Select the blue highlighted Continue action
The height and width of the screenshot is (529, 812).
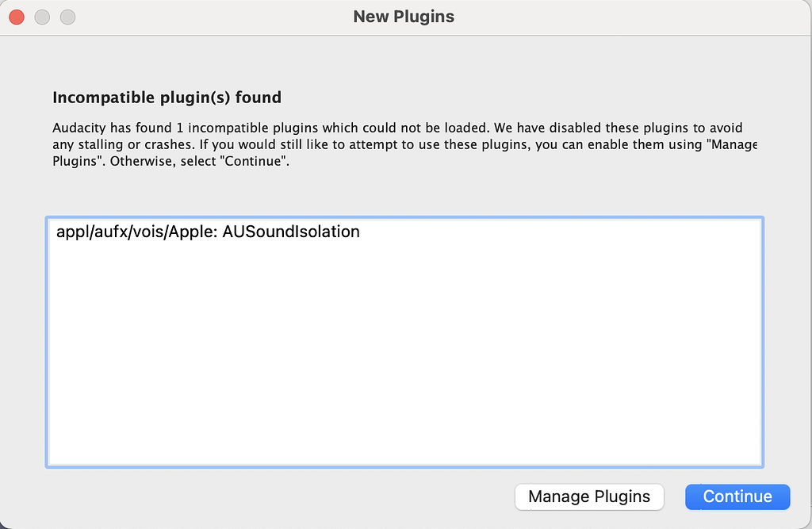coord(737,496)
